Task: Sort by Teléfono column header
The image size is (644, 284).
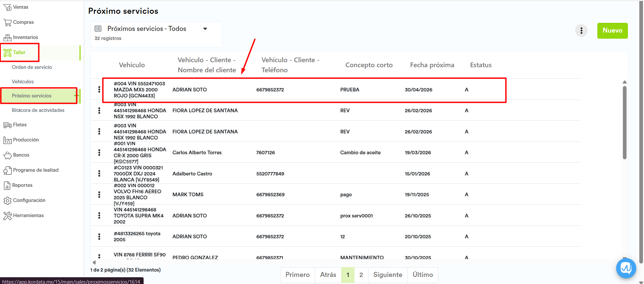Action: point(291,65)
